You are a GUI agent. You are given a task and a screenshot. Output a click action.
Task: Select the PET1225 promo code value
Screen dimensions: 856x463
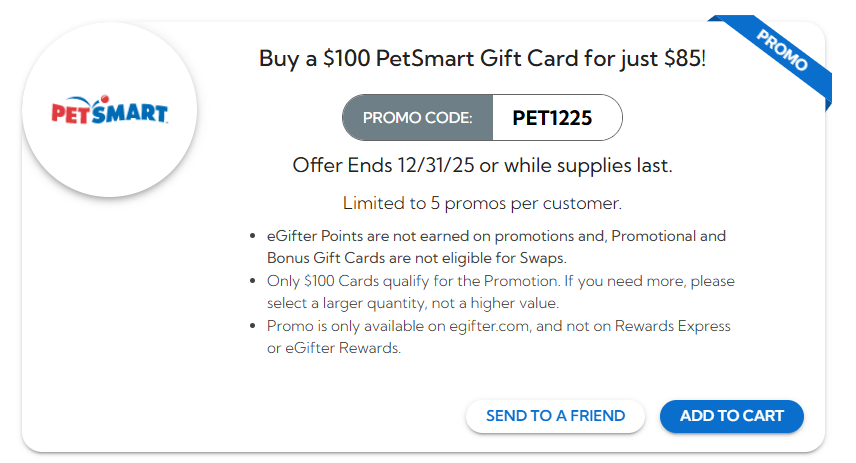pos(553,118)
